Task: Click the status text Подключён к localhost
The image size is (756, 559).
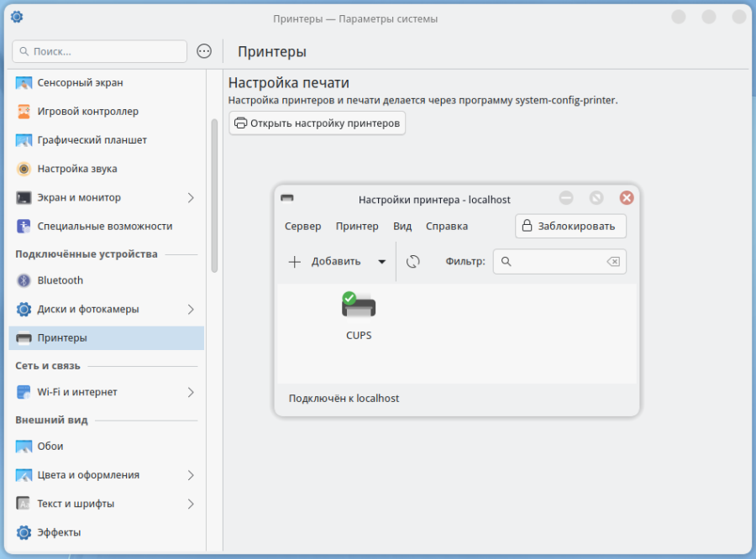Action: 344,399
